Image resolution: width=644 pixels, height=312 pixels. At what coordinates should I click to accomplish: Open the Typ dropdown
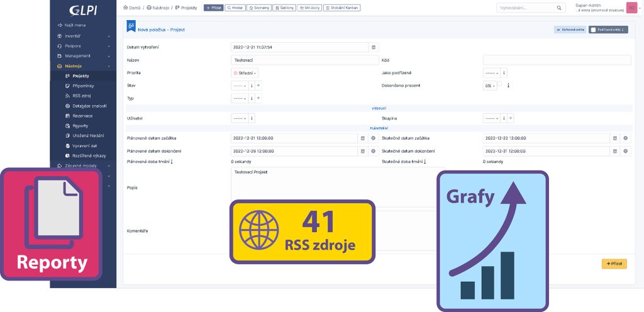tap(240, 99)
